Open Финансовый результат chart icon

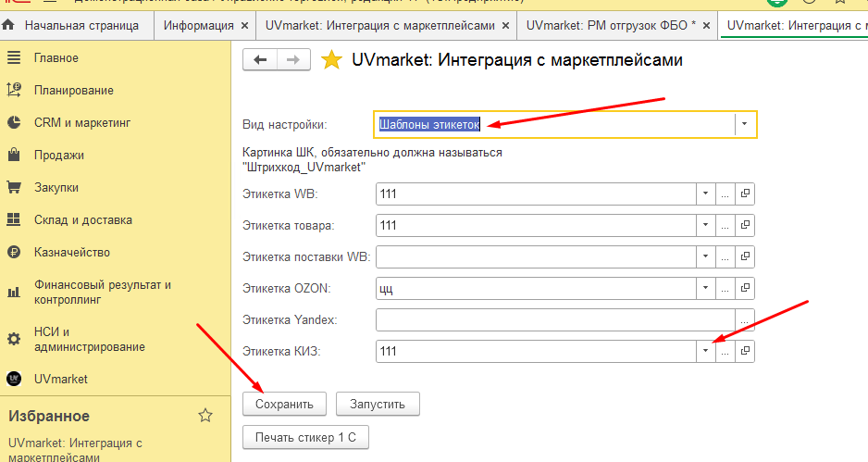point(14,292)
